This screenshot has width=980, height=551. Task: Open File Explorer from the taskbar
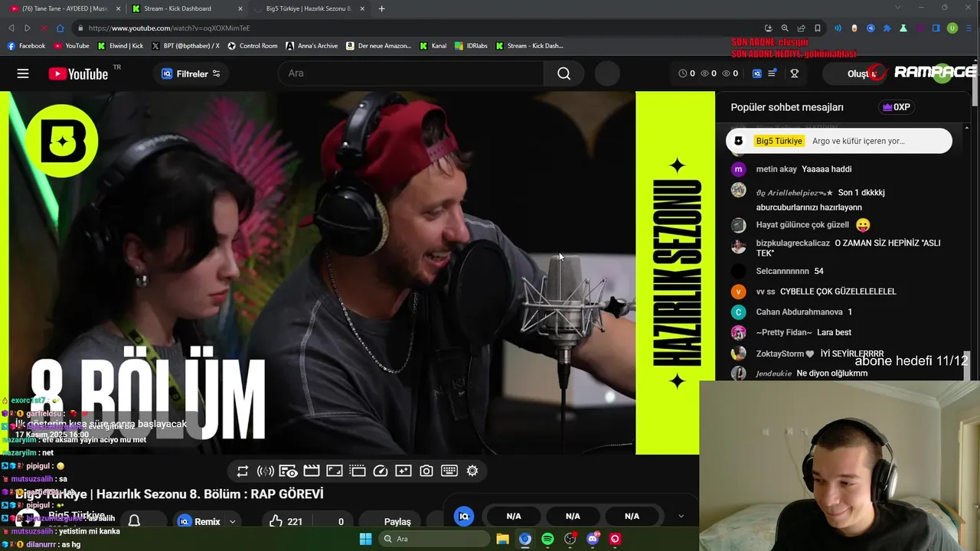tap(502, 539)
